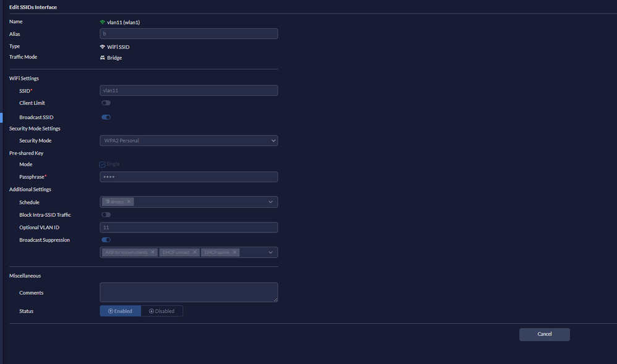
Task: Click the vlan11 (wlan1) name text
Action: [124, 22]
